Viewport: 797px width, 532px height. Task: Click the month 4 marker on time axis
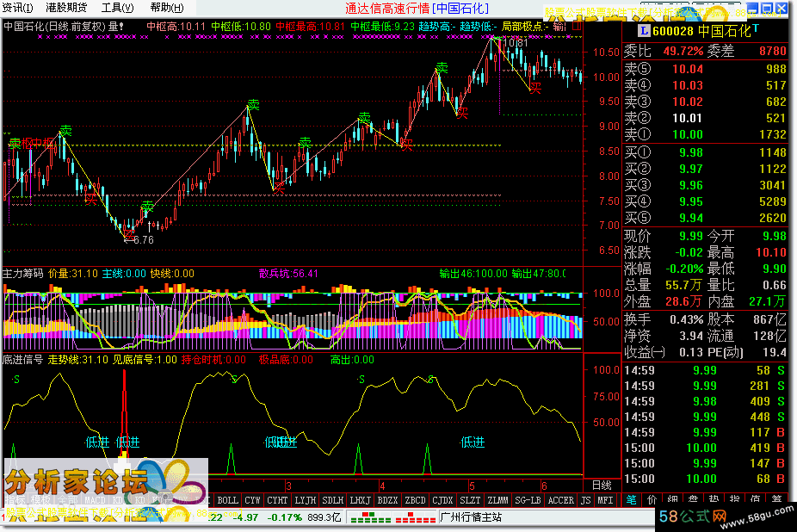coord(382,486)
